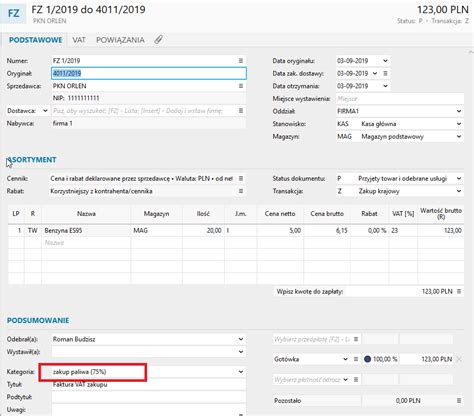
Task: Click the Podtytuł input field
Action: (149, 397)
